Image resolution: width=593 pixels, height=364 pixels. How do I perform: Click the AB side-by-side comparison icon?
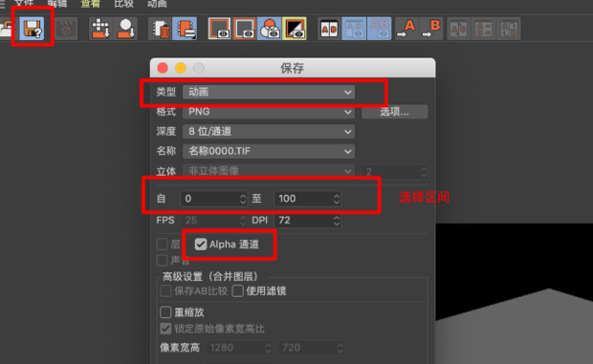tap(329, 29)
